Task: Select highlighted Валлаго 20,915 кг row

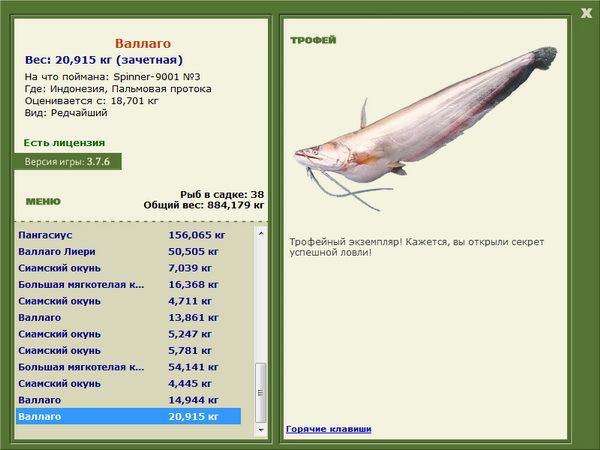Action: point(129,416)
